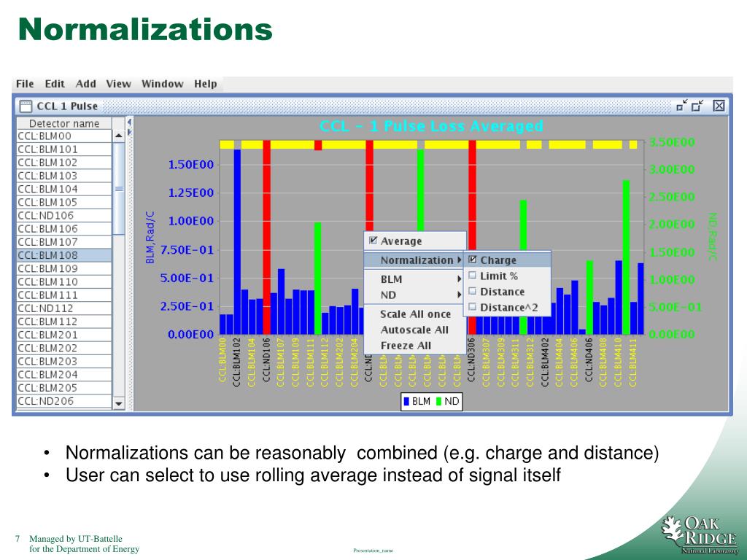The width and height of the screenshot is (747, 560).
Task: Select highlighted CCL:BLM108 row
Action: (x=64, y=255)
